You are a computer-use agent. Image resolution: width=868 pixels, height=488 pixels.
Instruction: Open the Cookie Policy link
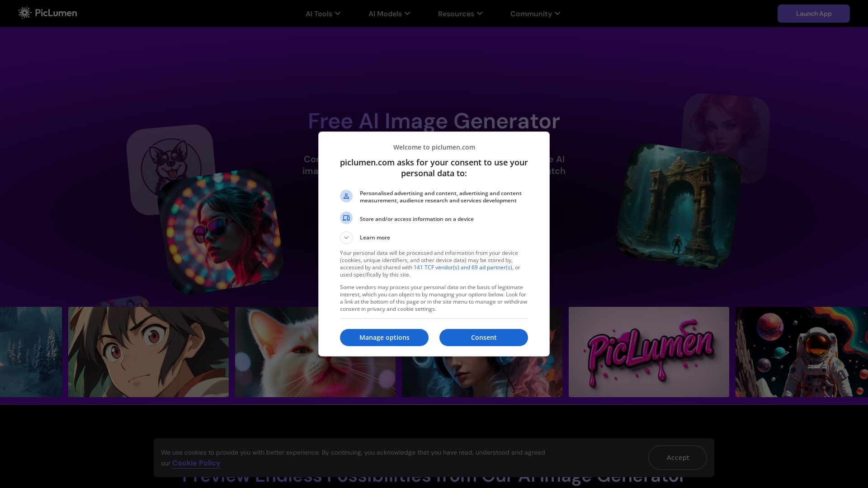[x=196, y=463]
